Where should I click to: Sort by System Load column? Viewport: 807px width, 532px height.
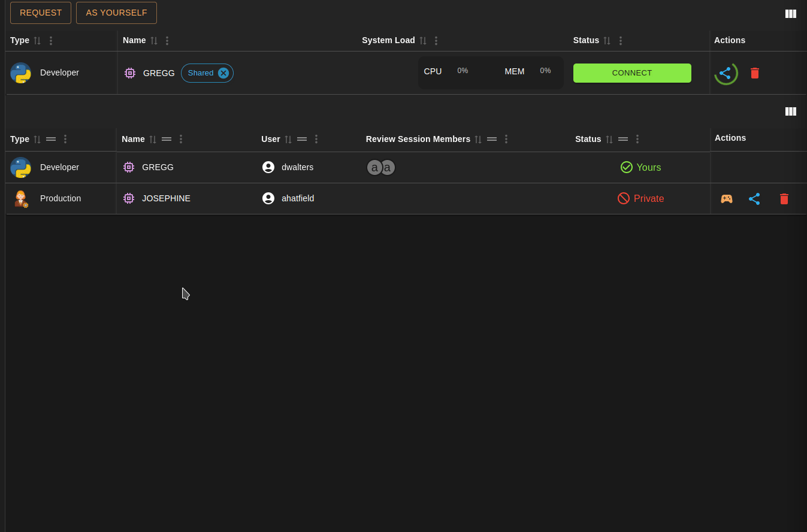pyautogui.click(x=423, y=41)
